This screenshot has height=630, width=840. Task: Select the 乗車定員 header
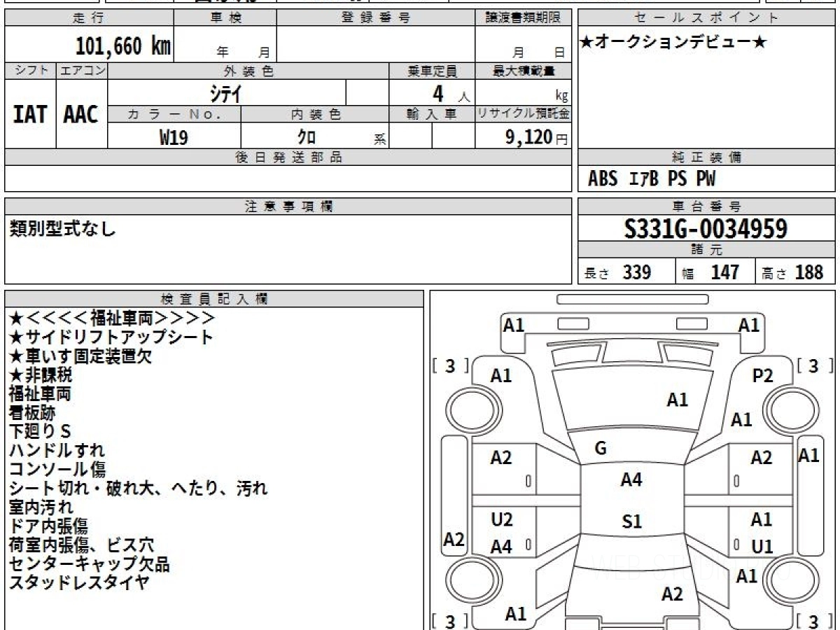pyautogui.click(x=432, y=71)
